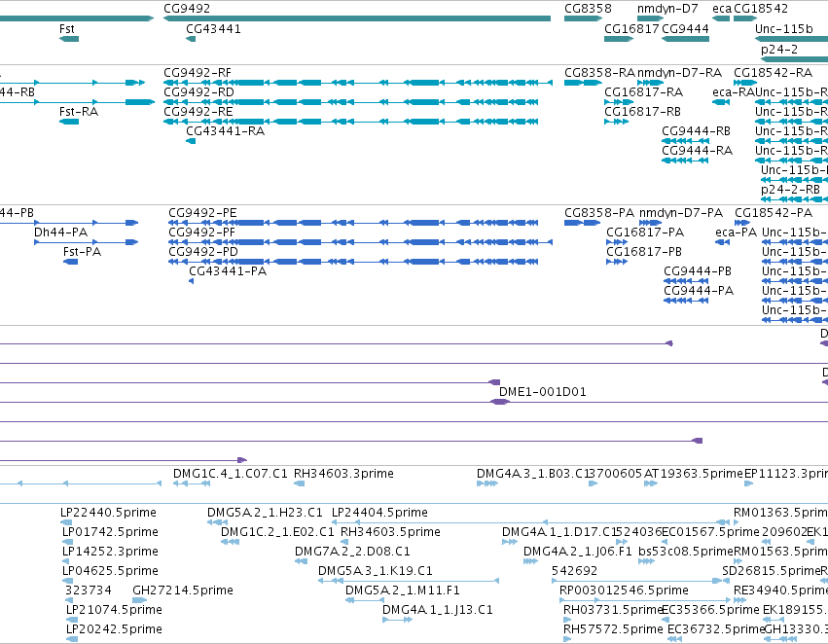Click protein CG16817-PB
Viewport: 828px width, 644px height.
pos(644,252)
